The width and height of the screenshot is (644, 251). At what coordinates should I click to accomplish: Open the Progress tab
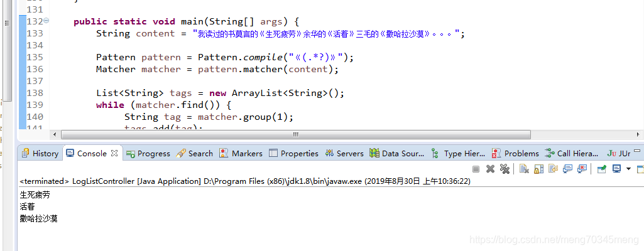pos(148,153)
